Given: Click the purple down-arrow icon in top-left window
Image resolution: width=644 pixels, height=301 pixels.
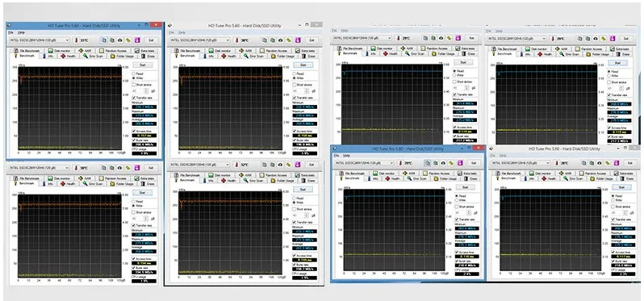Looking at the screenshot, I should 137,40.
